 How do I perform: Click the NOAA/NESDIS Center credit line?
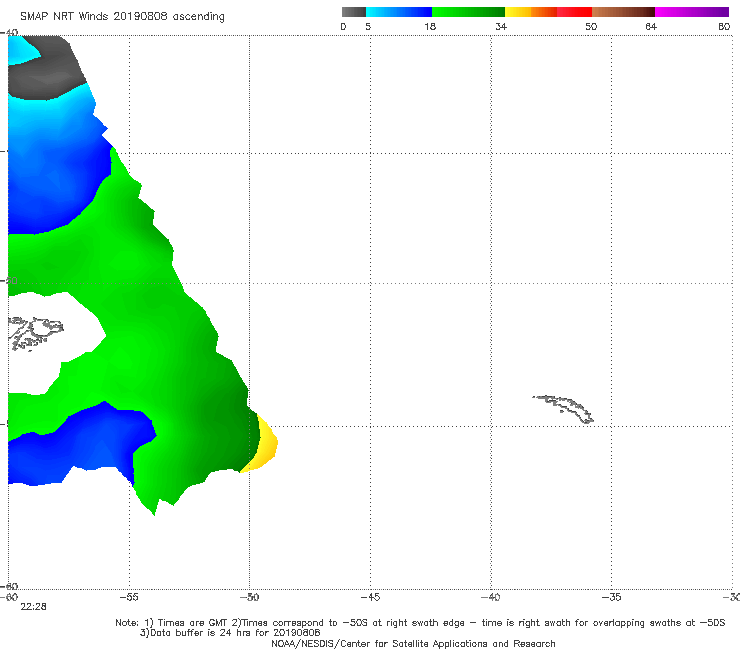(413, 644)
